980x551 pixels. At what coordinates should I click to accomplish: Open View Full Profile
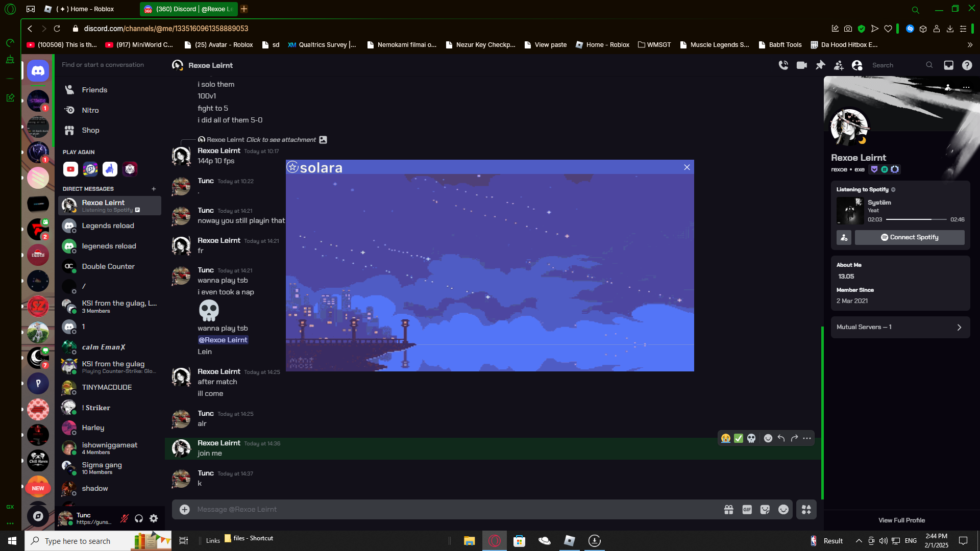click(901, 520)
